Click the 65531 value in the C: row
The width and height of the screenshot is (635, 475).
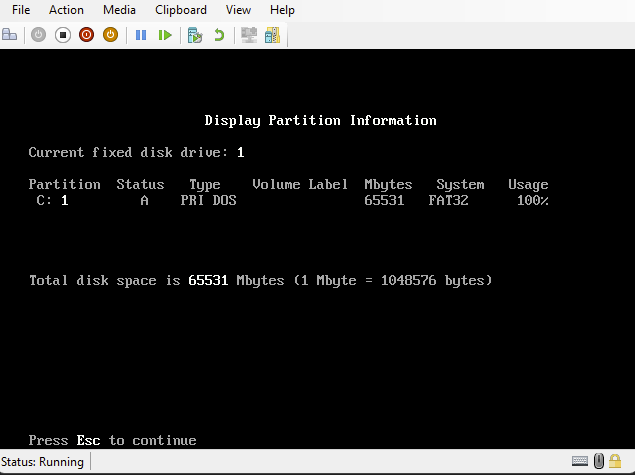point(384,200)
